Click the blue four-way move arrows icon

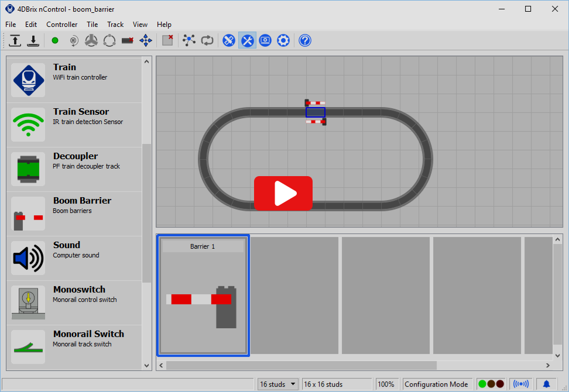[146, 40]
